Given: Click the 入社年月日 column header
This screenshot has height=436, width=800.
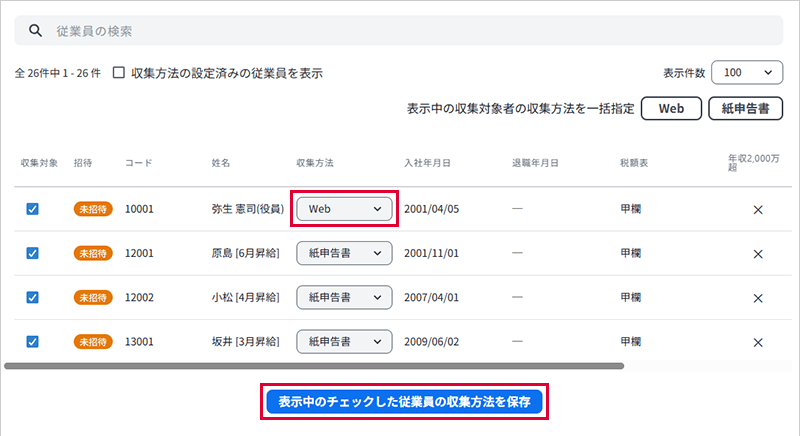Looking at the screenshot, I should pyautogui.click(x=427, y=162).
